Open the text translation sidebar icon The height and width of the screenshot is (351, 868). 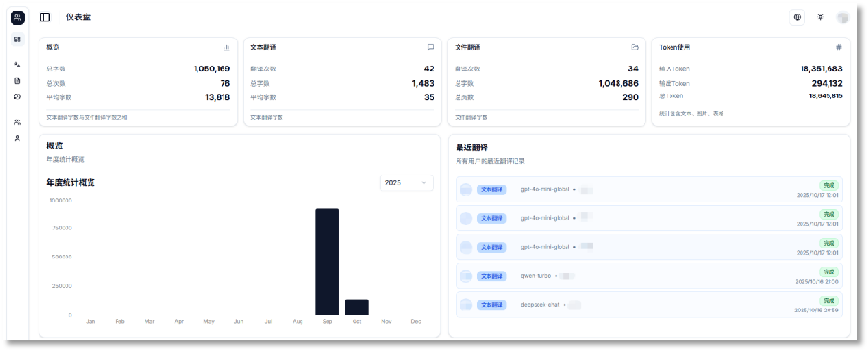tap(17, 65)
